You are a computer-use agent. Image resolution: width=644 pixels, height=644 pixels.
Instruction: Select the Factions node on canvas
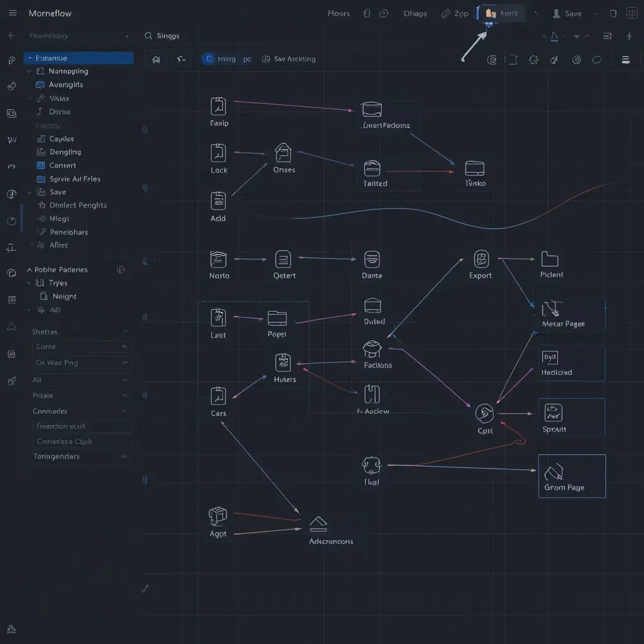372,349
